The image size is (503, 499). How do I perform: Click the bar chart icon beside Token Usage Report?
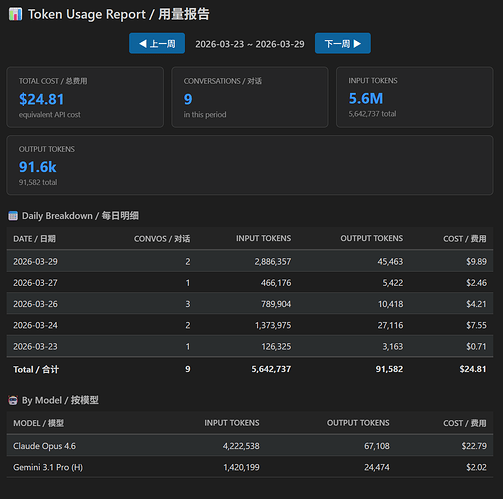click(x=15, y=14)
